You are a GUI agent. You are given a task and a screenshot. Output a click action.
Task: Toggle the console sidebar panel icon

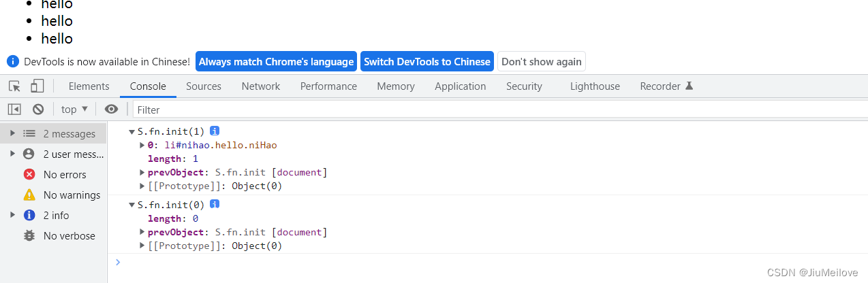pyautogui.click(x=14, y=110)
